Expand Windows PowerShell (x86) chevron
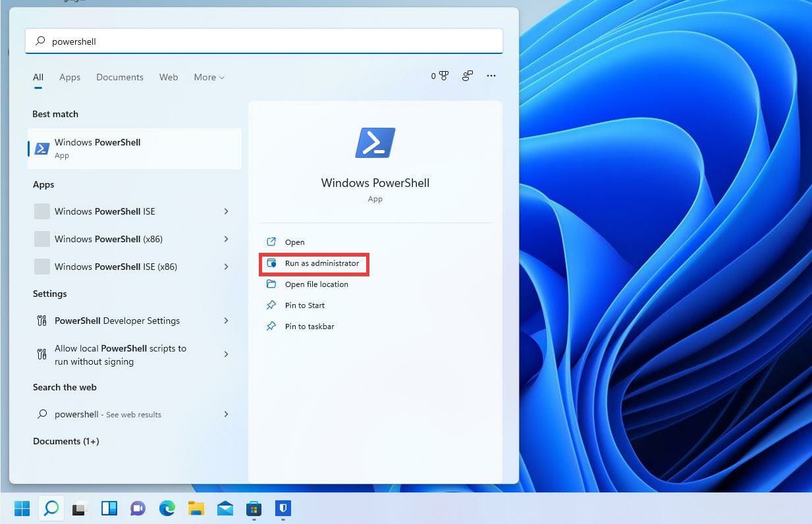The height and width of the screenshot is (524, 812). click(x=226, y=239)
